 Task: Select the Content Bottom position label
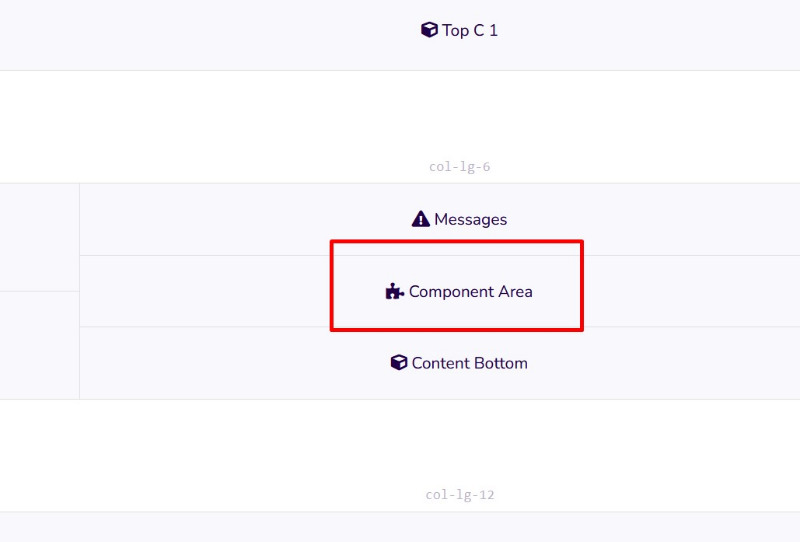[x=469, y=363]
